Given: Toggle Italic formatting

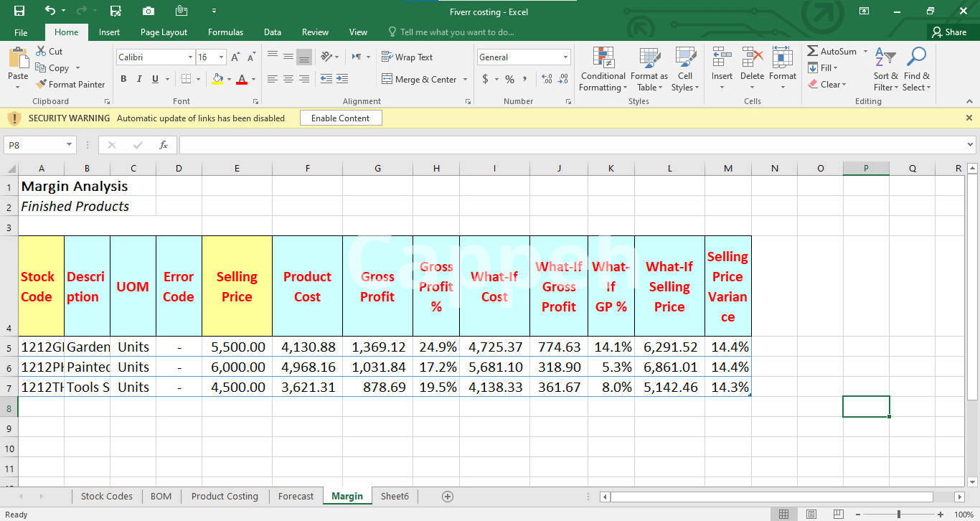Looking at the screenshot, I should [x=138, y=79].
